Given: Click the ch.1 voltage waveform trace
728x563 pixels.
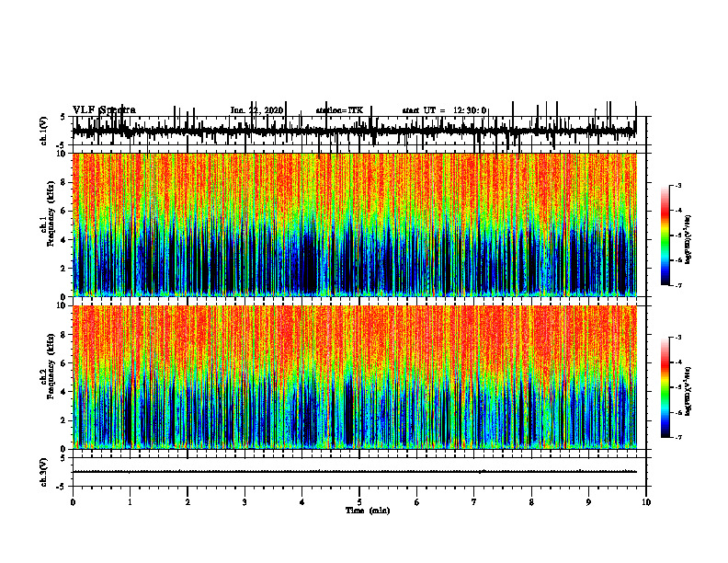Looking at the screenshot, I should point(354,131).
